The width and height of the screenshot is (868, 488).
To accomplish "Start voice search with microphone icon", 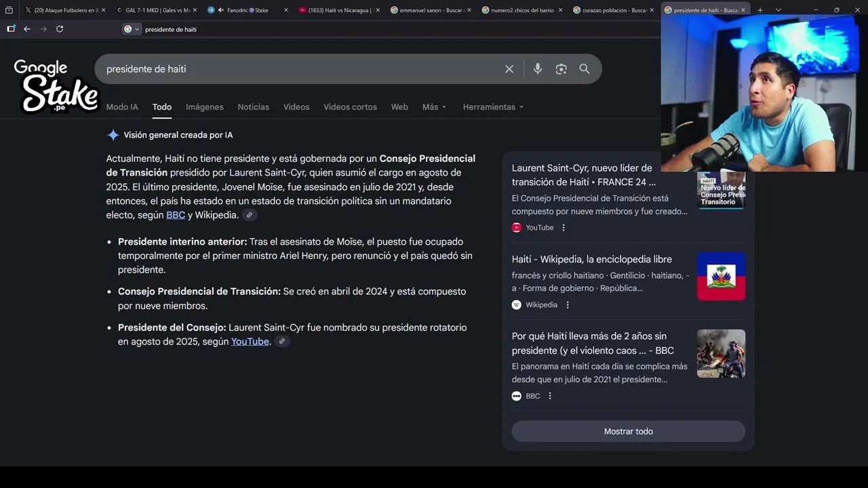I will tap(538, 69).
